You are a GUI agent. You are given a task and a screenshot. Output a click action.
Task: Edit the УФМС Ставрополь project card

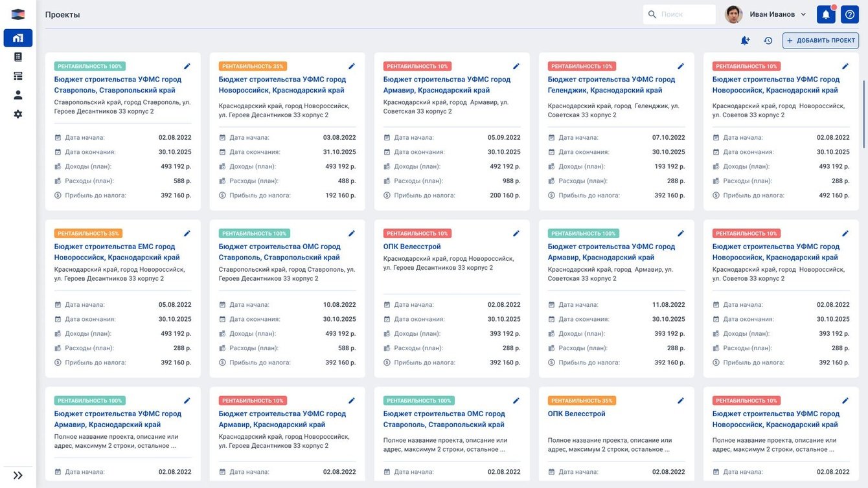tap(187, 66)
